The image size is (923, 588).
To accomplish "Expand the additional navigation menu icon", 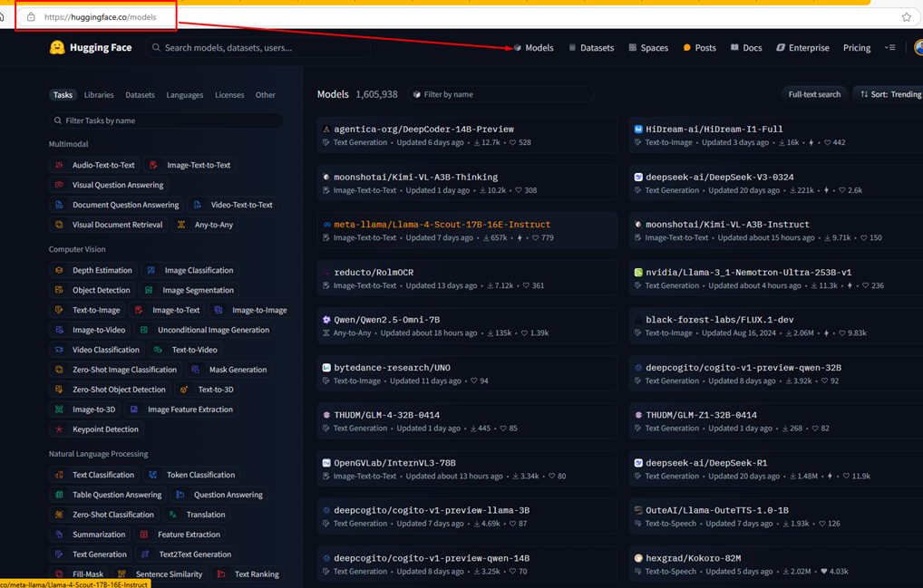I will pyautogui.click(x=889, y=48).
